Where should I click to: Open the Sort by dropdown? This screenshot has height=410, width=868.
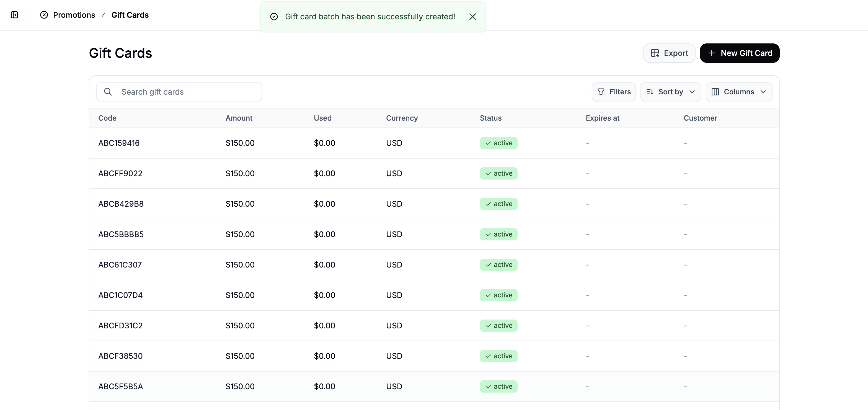pos(671,92)
